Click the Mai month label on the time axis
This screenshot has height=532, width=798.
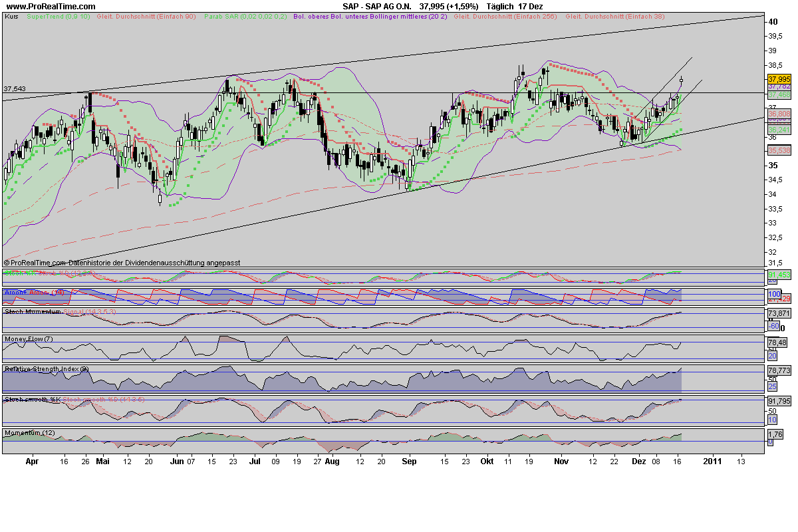(102, 460)
